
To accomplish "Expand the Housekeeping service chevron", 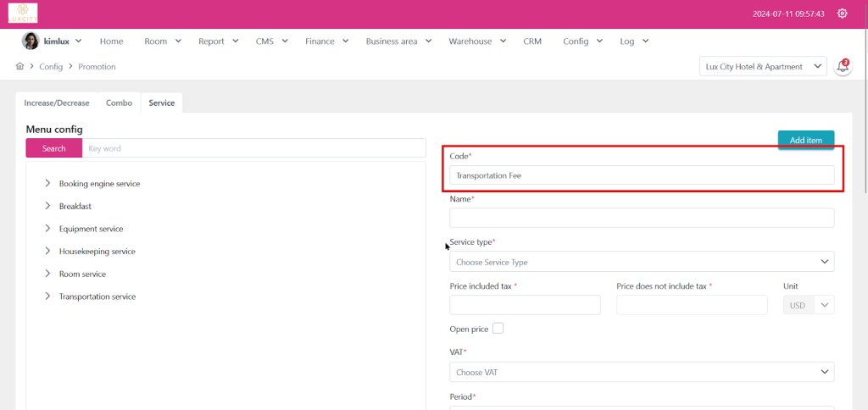I will 47,252.
